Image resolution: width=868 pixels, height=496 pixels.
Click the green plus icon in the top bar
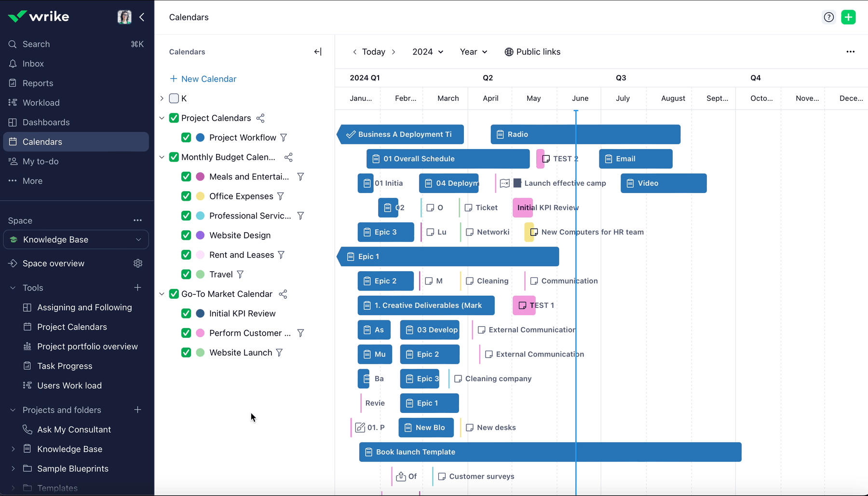click(x=849, y=17)
